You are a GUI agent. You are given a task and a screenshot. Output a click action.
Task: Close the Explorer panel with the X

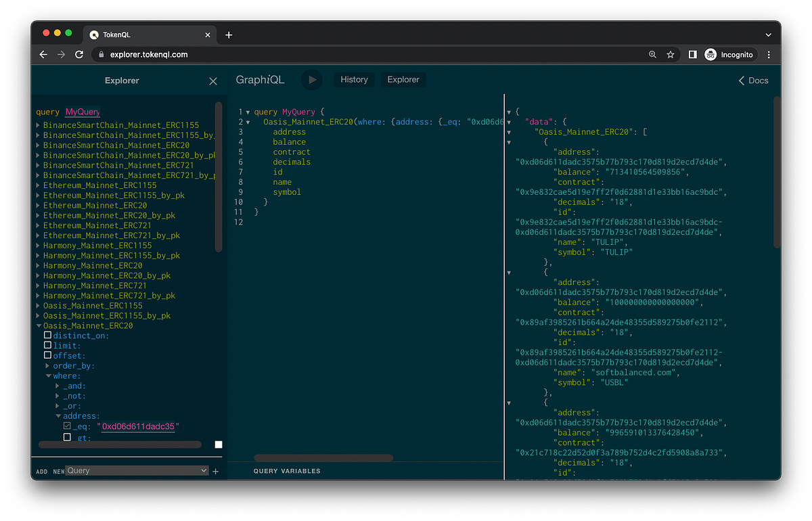[x=213, y=81]
